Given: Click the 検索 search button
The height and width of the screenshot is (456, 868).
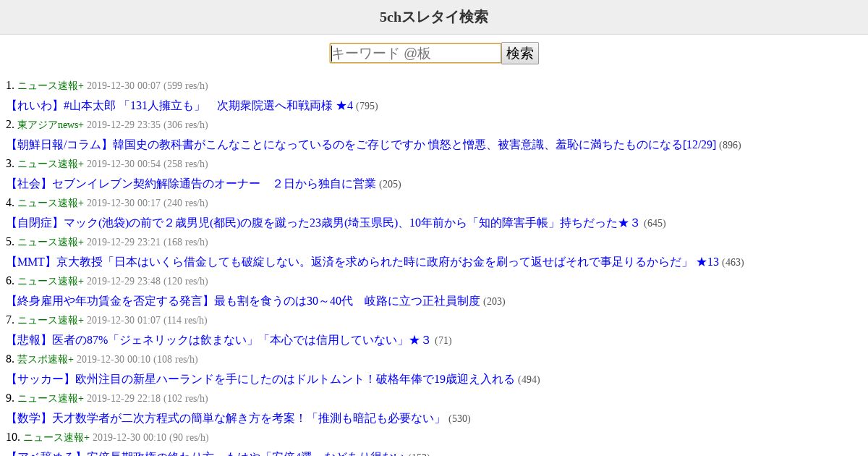Looking at the screenshot, I should pos(520,53).
